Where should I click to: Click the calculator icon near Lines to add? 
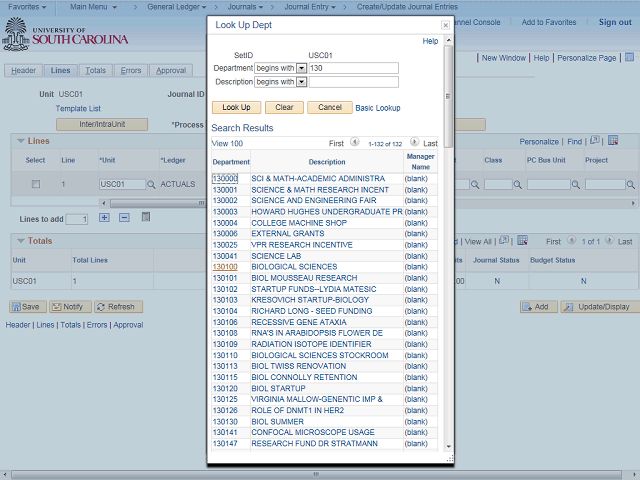pos(146,217)
